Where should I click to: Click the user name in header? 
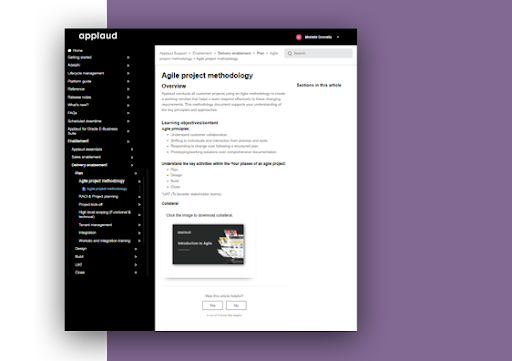pyautogui.click(x=318, y=37)
